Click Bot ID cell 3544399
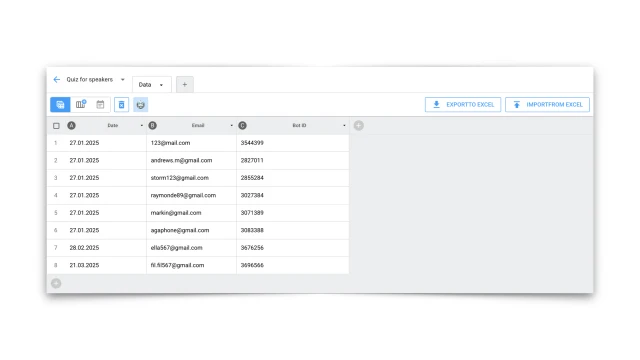The image size is (640, 360). click(x=293, y=143)
